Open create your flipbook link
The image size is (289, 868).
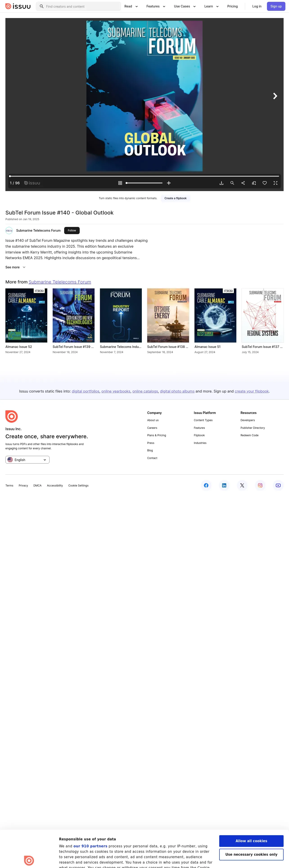[x=252, y=391]
